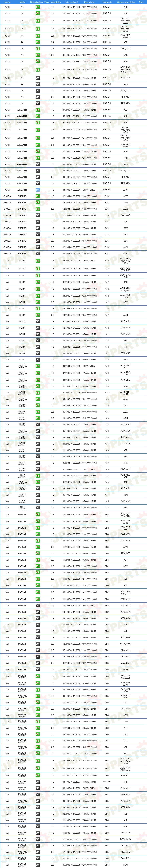
Task: Select the 3A5, 35I body code cell
Action: pyautogui.click(x=107, y=782)
